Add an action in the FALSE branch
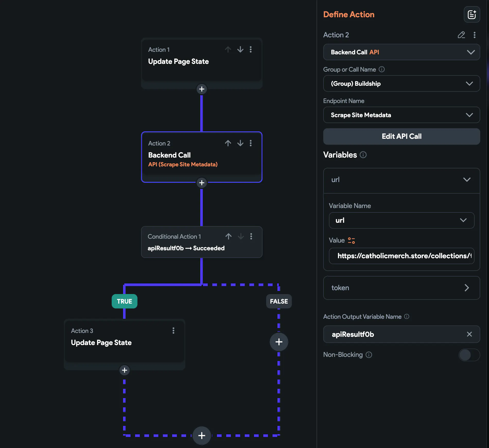This screenshot has width=489, height=448. click(x=279, y=342)
